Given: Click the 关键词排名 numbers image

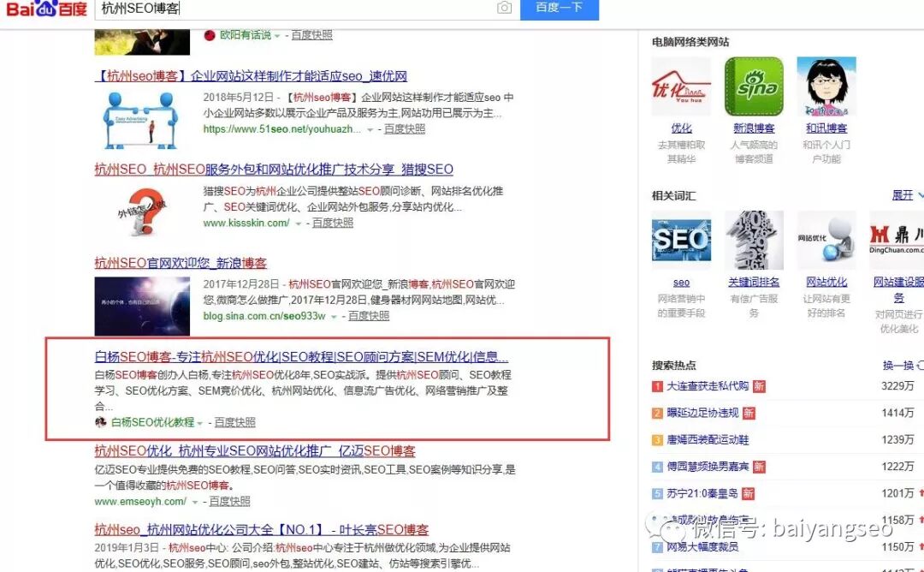Looking at the screenshot, I should tap(754, 239).
